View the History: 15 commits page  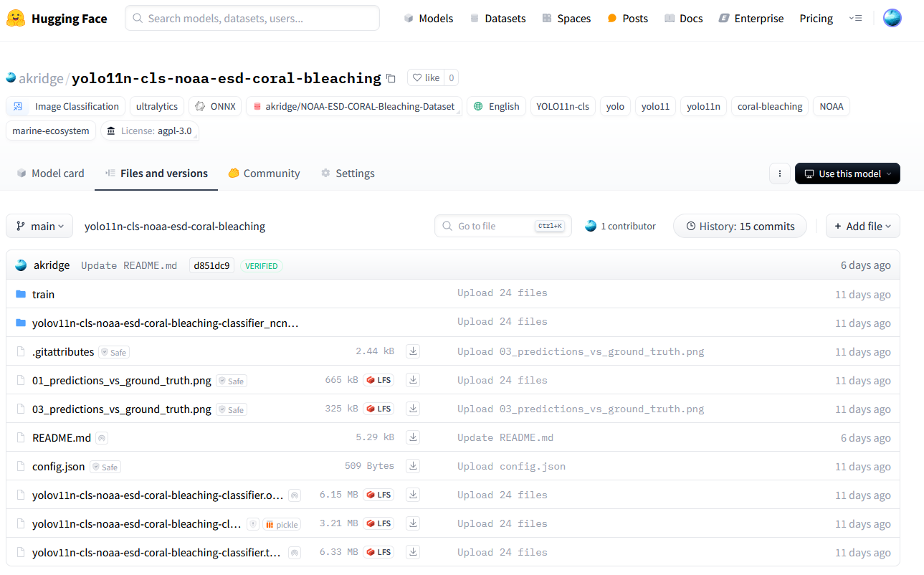coord(740,226)
